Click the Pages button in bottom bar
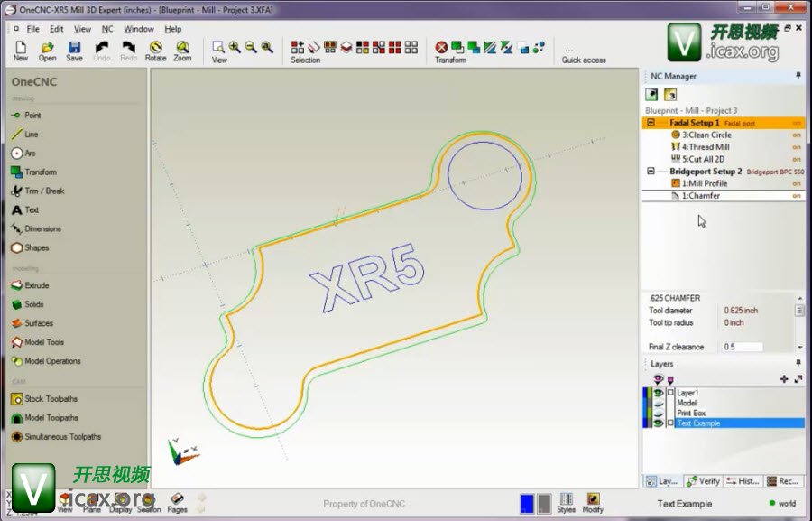The image size is (812, 521). tap(177, 503)
